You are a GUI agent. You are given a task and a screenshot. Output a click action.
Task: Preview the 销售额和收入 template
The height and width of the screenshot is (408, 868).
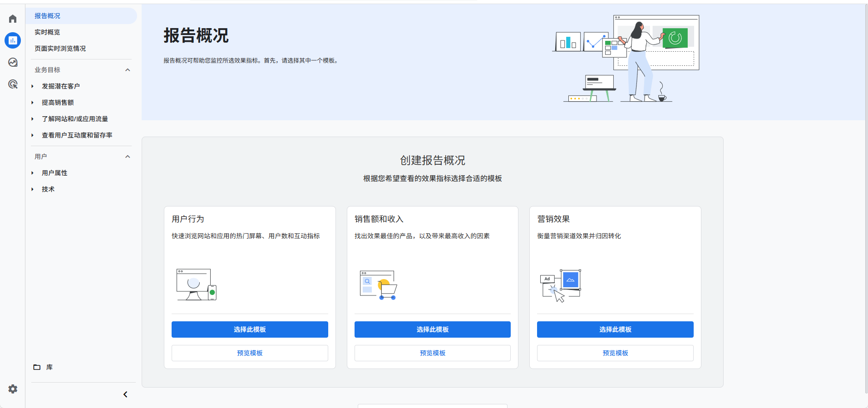click(432, 353)
